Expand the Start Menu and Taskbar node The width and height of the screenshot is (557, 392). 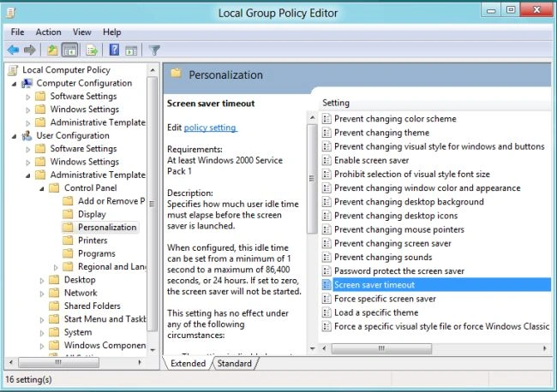coord(42,319)
